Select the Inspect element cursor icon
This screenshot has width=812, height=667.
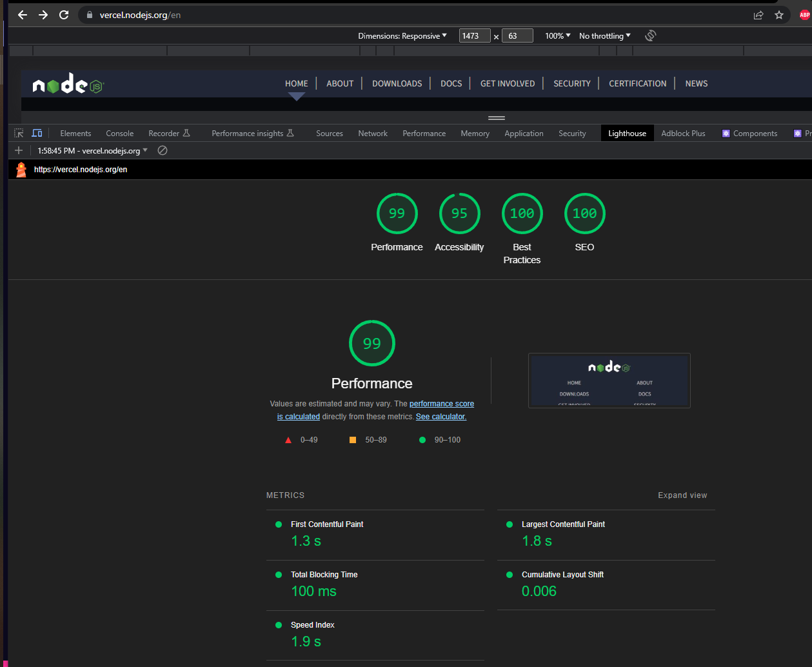pos(19,133)
